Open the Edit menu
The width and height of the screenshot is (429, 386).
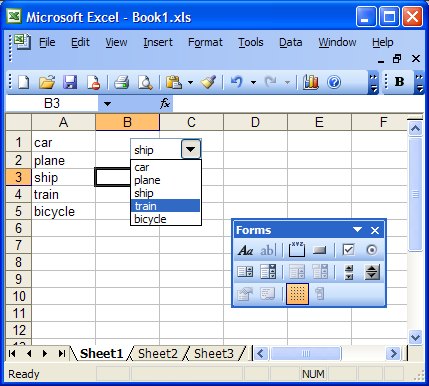click(x=80, y=42)
